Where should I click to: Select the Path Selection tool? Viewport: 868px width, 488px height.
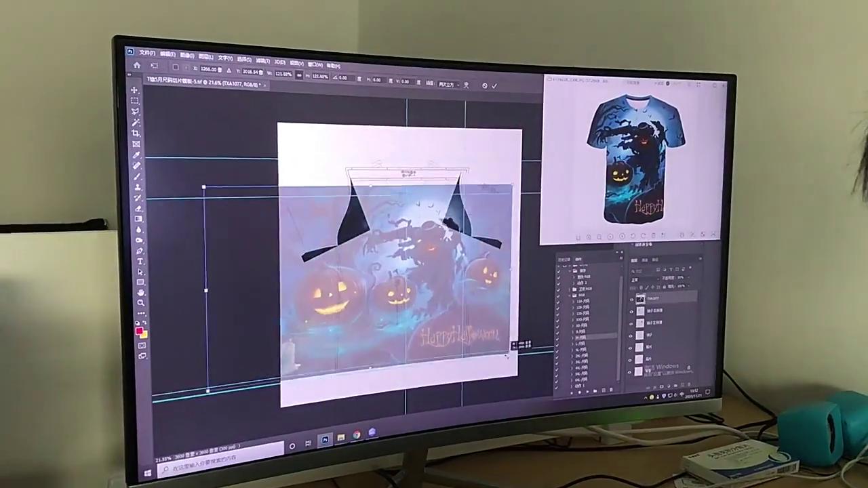coord(140,272)
